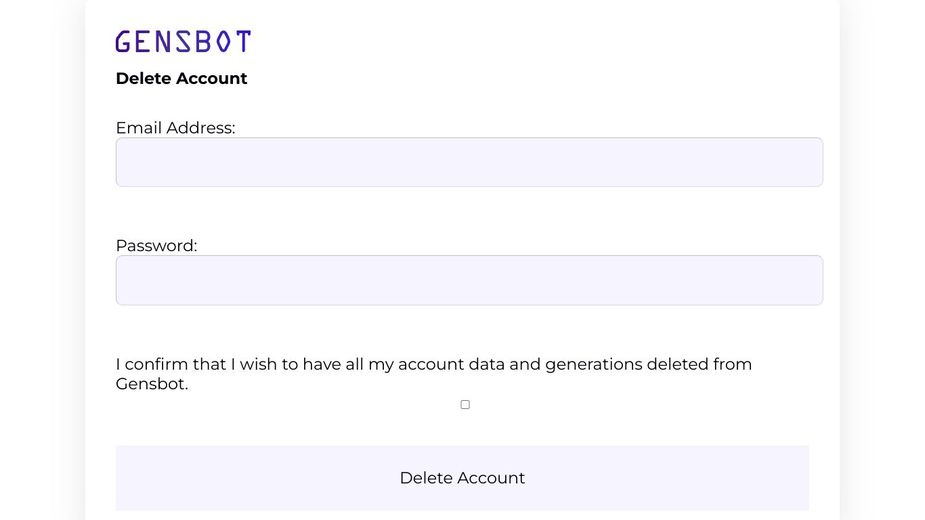Focus the Password input field

(469, 280)
